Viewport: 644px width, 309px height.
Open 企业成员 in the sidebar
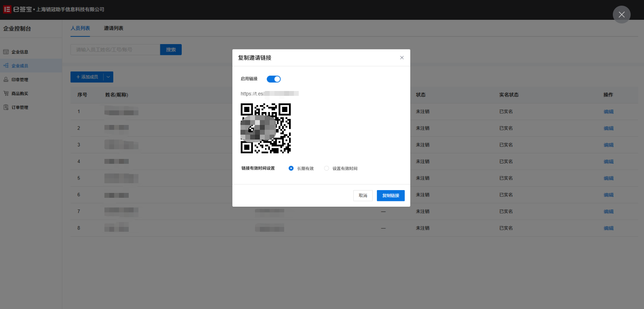click(31, 66)
